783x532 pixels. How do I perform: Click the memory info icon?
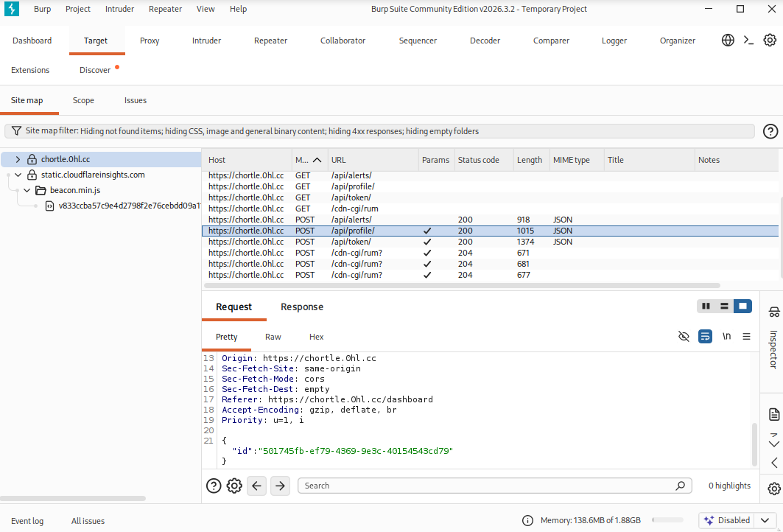527,520
